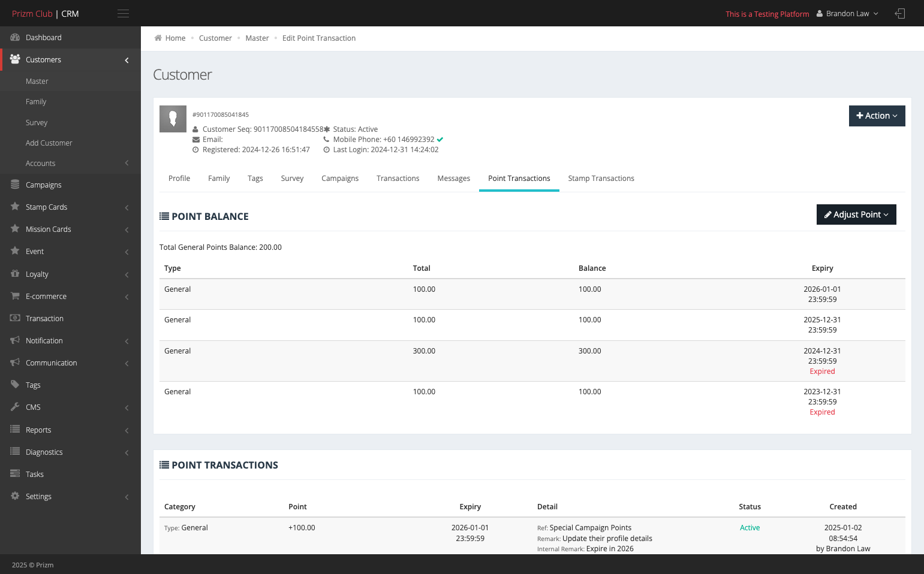Image resolution: width=924 pixels, height=574 pixels.
Task: Open Add Customer in the sidebar
Action: coord(49,143)
